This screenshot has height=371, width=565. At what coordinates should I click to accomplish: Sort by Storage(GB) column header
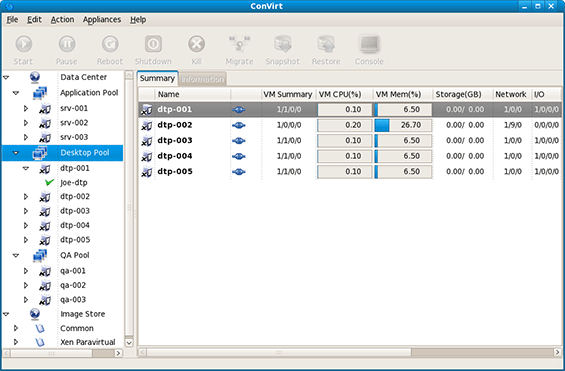[x=463, y=94]
